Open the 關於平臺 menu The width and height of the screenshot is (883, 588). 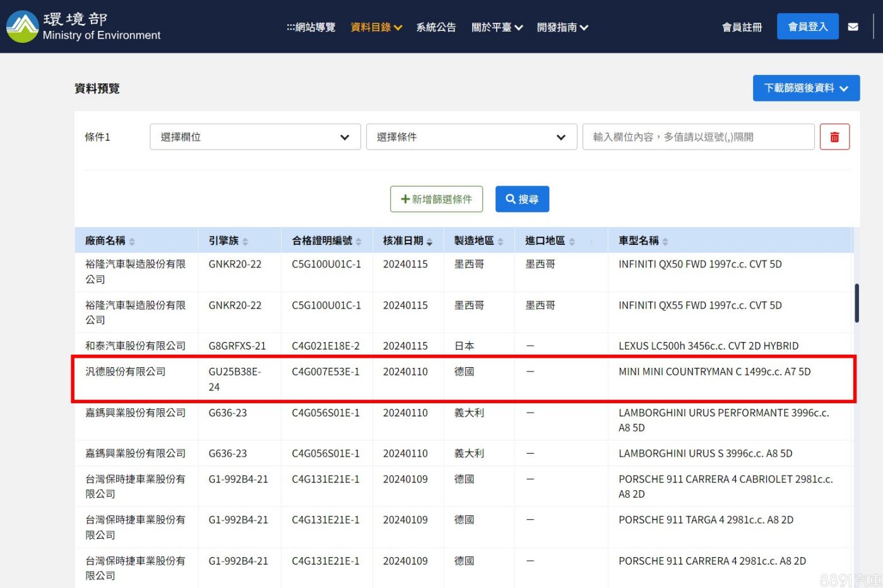pyautogui.click(x=497, y=27)
